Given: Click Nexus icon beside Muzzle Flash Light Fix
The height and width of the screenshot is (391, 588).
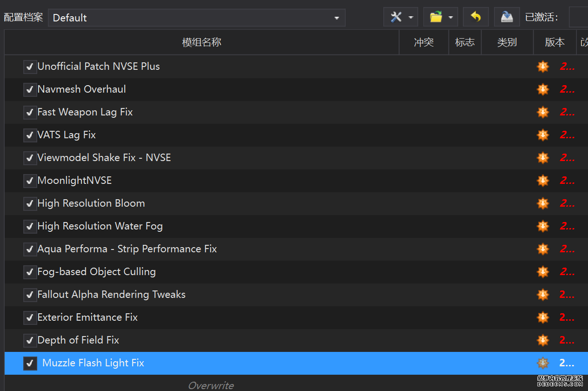Looking at the screenshot, I should (542, 363).
